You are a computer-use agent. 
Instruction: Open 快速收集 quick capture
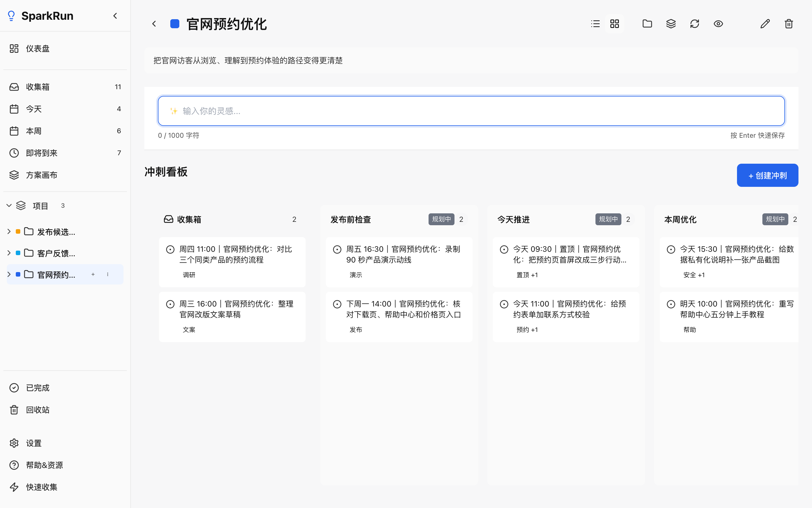pos(65,487)
